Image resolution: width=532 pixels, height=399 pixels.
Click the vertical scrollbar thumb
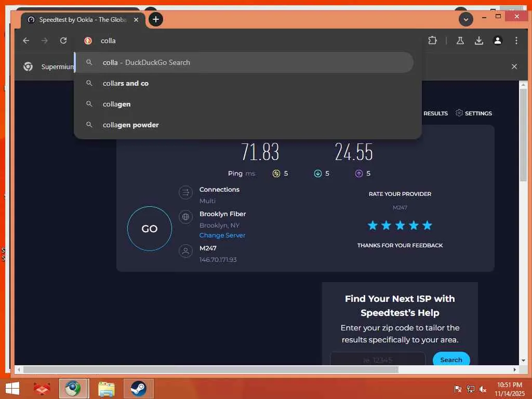[523, 135]
